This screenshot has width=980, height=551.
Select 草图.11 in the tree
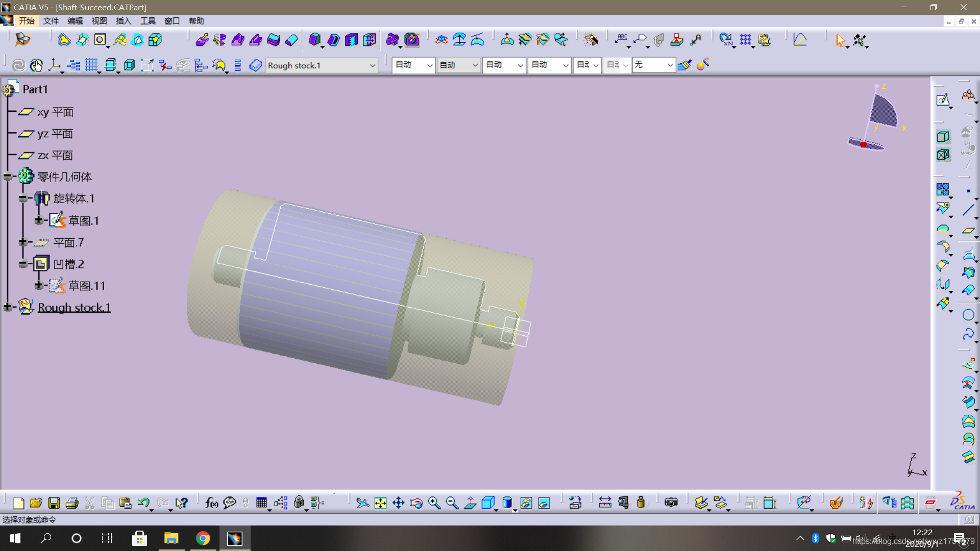click(x=86, y=286)
